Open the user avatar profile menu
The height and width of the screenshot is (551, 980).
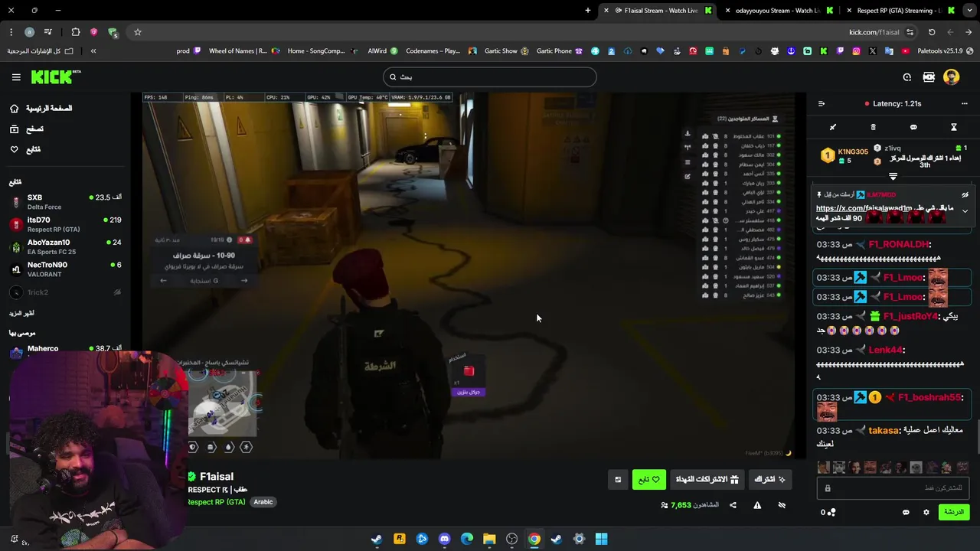(952, 77)
